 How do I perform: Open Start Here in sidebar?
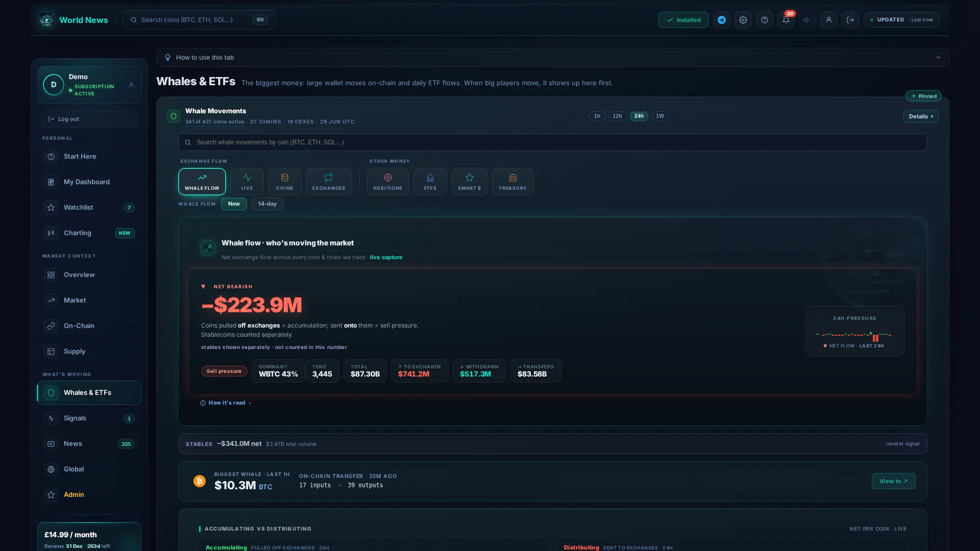(x=89, y=157)
